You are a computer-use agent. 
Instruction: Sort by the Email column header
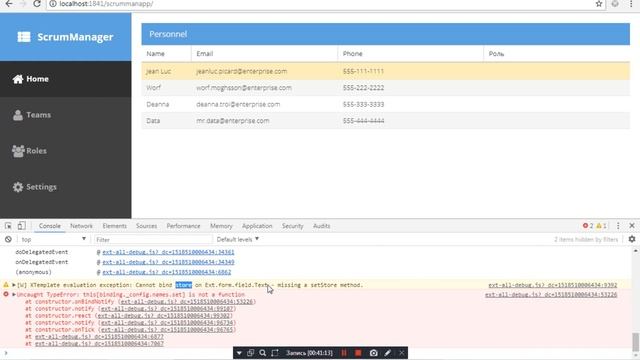[x=264, y=54]
